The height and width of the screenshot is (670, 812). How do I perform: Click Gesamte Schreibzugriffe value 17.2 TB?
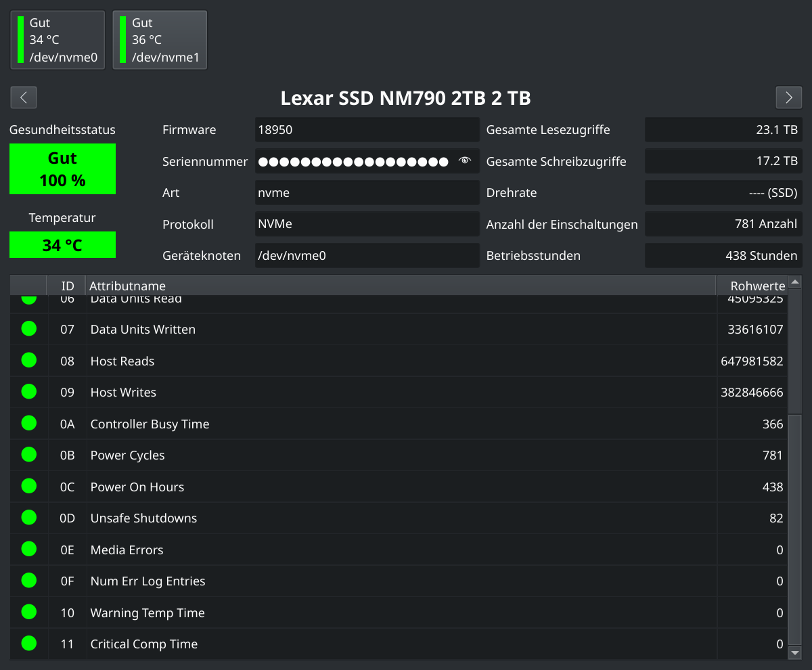pyautogui.click(x=723, y=161)
